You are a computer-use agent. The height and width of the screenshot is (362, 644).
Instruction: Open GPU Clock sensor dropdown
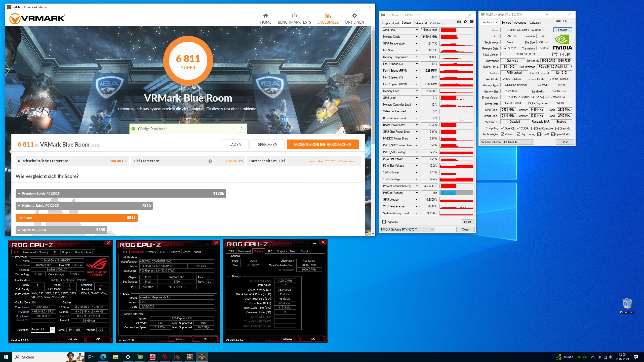[x=417, y=30]
